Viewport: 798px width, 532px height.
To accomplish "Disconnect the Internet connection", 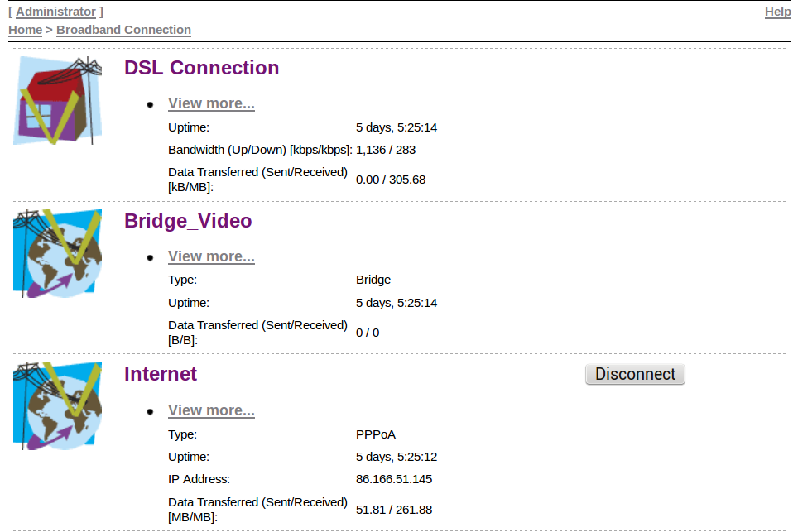I will click(635, 374).
